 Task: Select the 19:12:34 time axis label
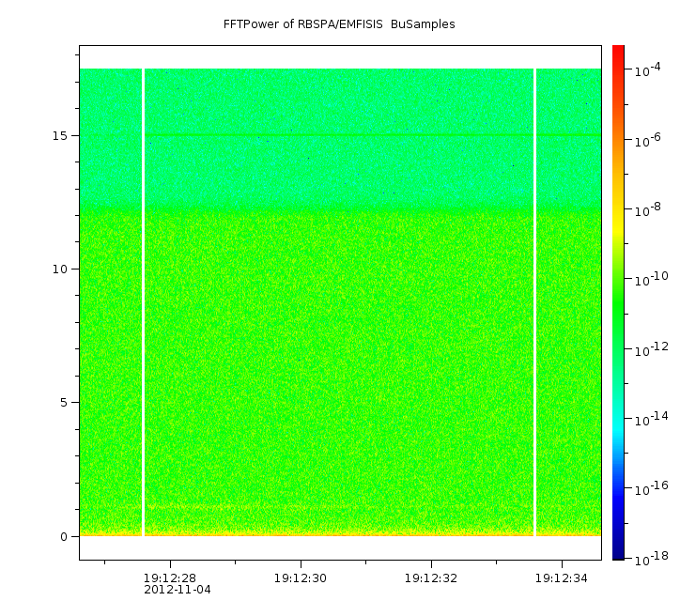point(562,577)
